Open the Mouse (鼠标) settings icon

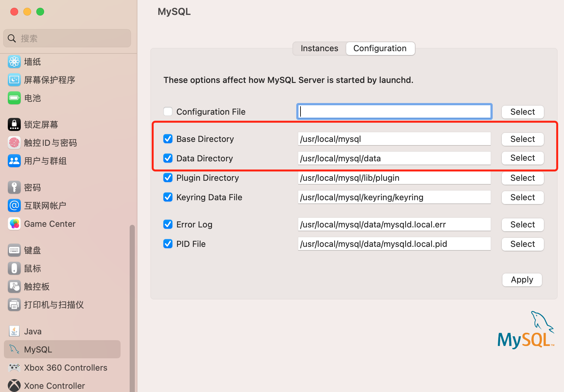14,268
